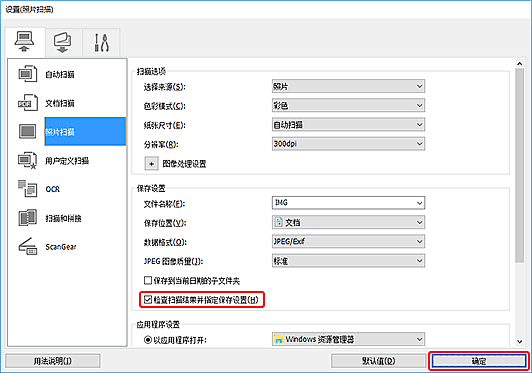Click the 自动扫描 auto scan icon
Image resolution: width=532 pixels, height=373 pixels.
tap(27, 74)
